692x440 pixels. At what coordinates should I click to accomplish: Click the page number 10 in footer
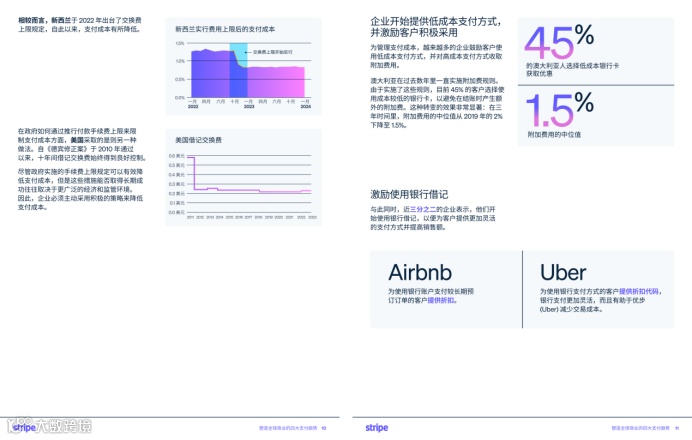click(x=324, y=428)
